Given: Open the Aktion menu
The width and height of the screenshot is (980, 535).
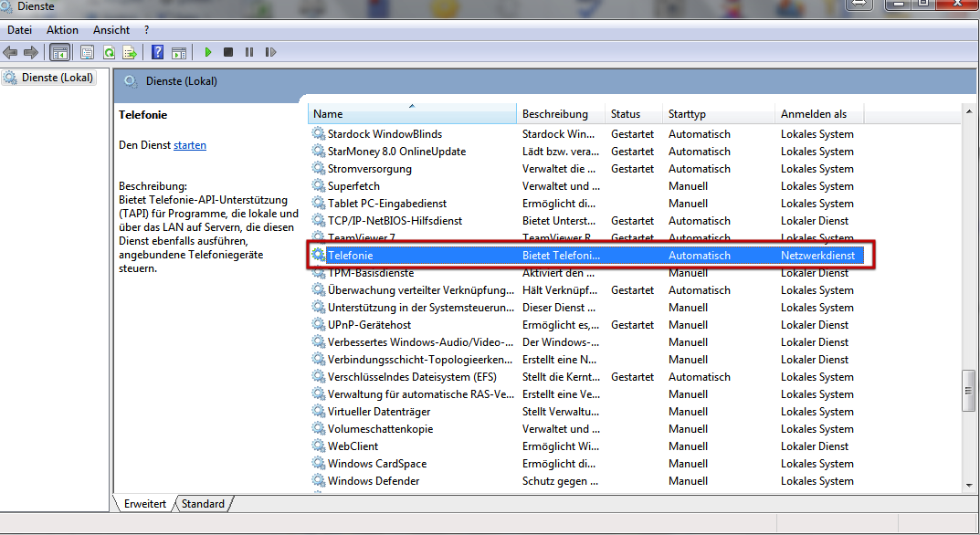Looking at the screenshot, I should pos(62,30).
